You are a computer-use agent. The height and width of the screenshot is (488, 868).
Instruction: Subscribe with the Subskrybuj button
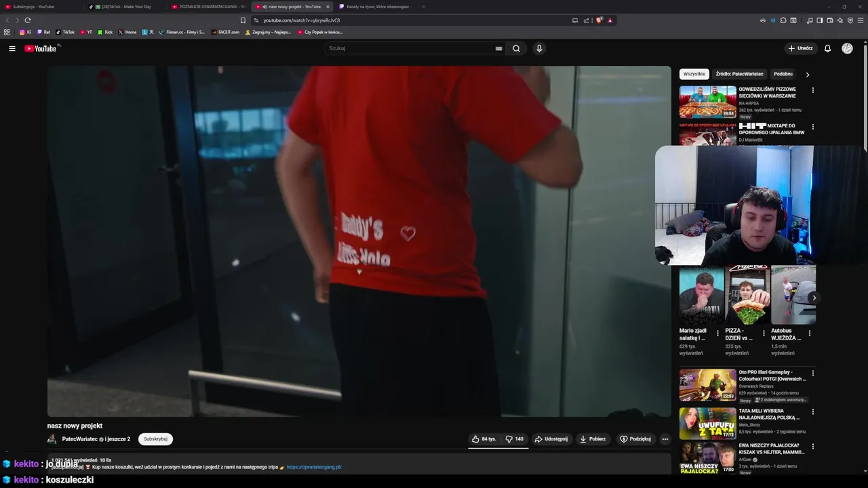155,439
